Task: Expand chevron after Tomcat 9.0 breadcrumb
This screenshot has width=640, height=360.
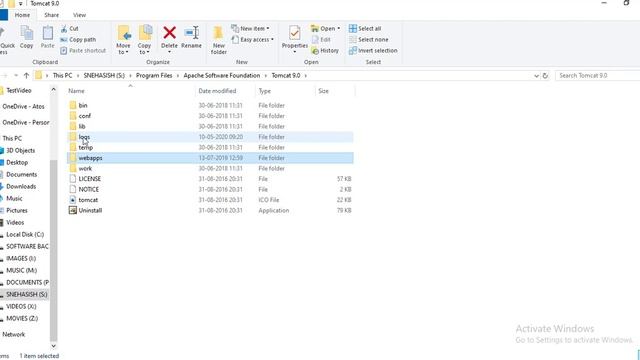Action: click(x=305, y=76)
